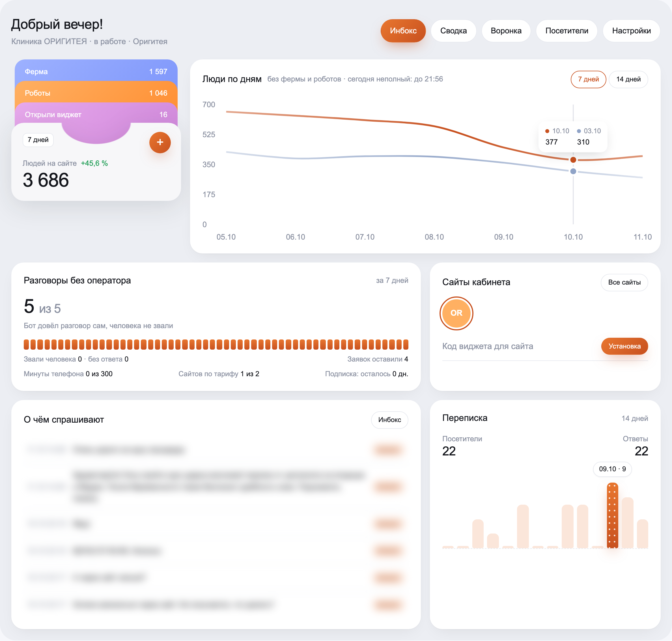Screen dimensions: 672x641
Task: Open the Настройки tab
Action: (x=631, y=31)
